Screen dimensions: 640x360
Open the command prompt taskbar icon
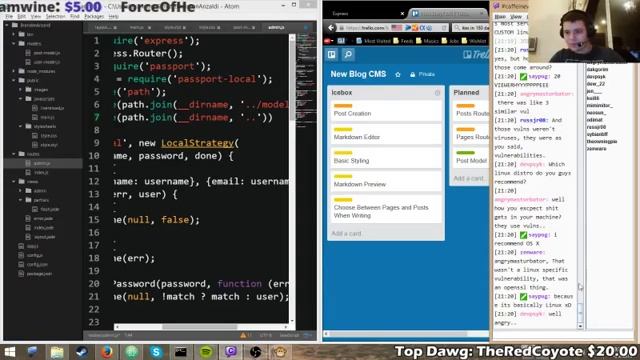coord(181,351)
